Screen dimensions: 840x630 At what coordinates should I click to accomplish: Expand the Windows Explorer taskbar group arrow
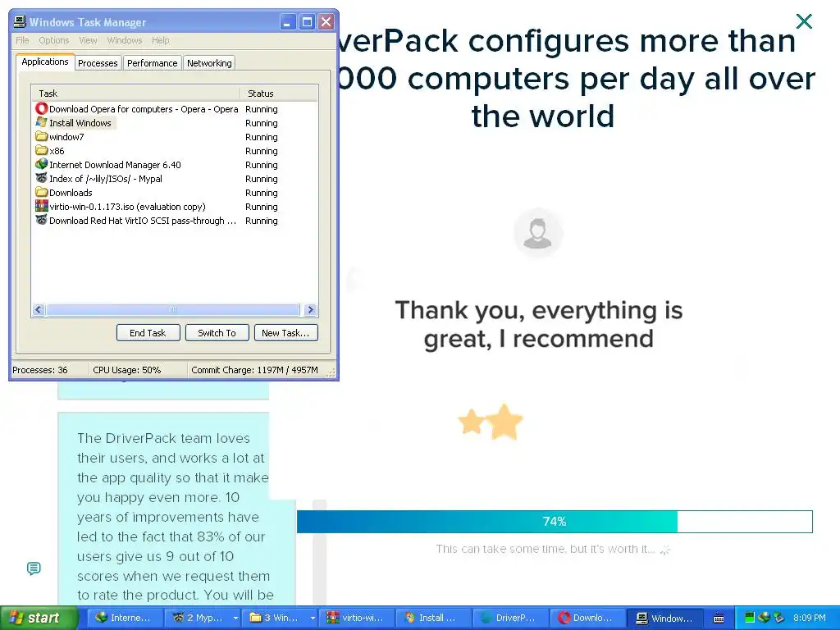tap(313, 619)
